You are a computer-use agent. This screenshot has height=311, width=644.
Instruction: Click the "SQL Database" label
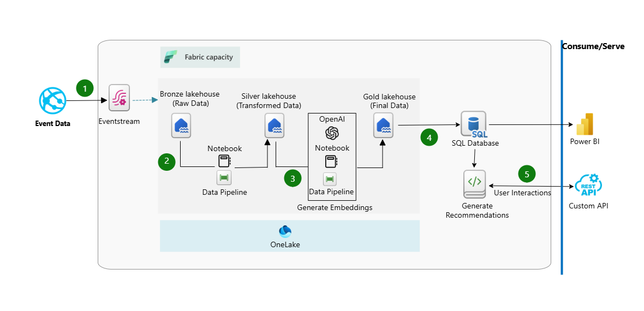tap(474, 143)
